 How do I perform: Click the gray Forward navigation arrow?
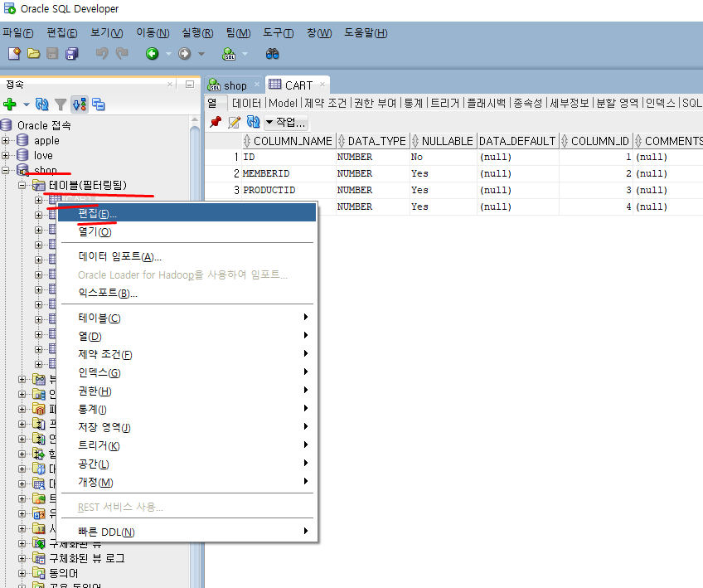(x=184, y=54)
